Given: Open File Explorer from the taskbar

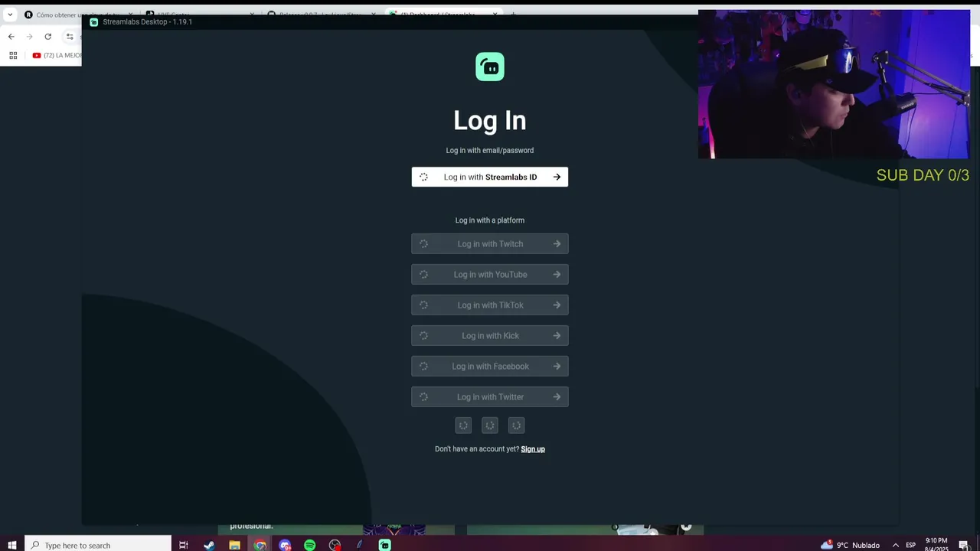Looking at the screenshot, I should click(234, 545).
